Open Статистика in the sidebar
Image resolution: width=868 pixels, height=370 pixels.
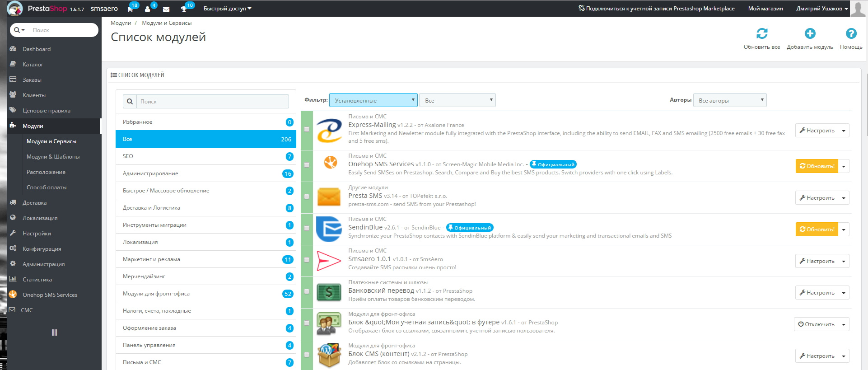point(54,280)
